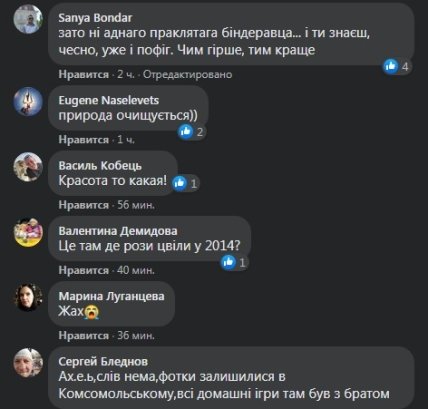Open Валентина Демидова's avatar image

click(28, 232)
